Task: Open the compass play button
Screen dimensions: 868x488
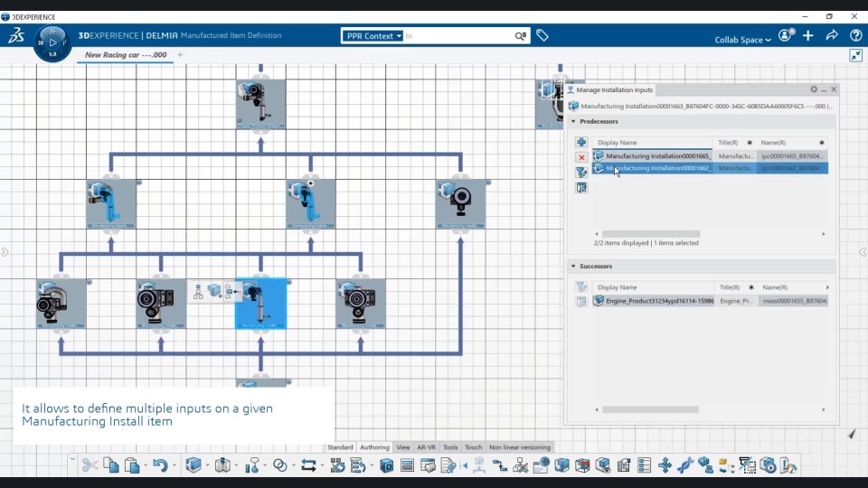Action: click(52, 42)
